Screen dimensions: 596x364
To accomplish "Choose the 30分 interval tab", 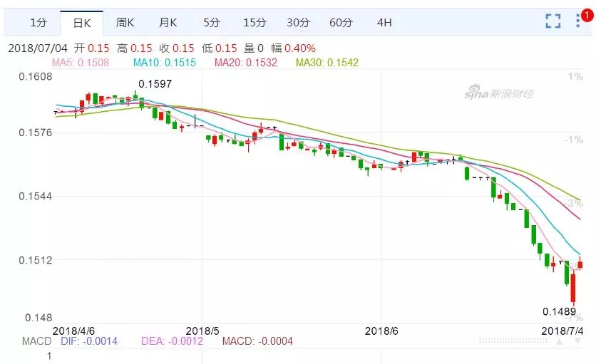I will [297, 23].
